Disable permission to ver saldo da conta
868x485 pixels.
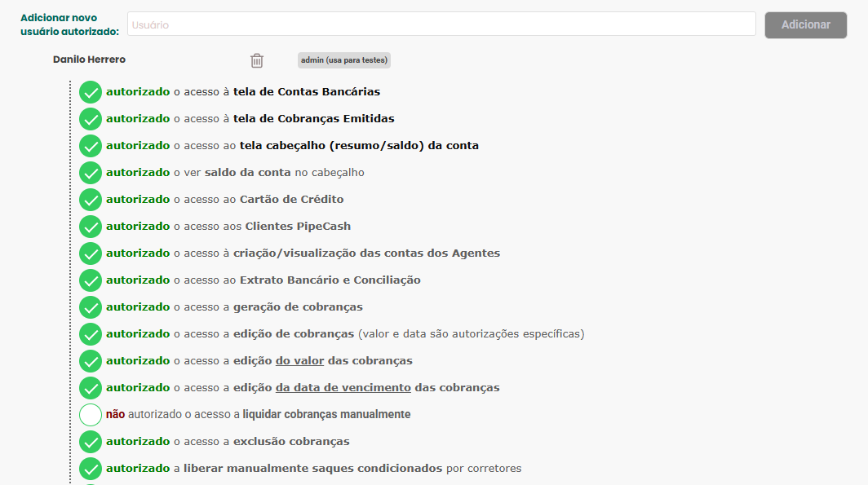[91, 173]
